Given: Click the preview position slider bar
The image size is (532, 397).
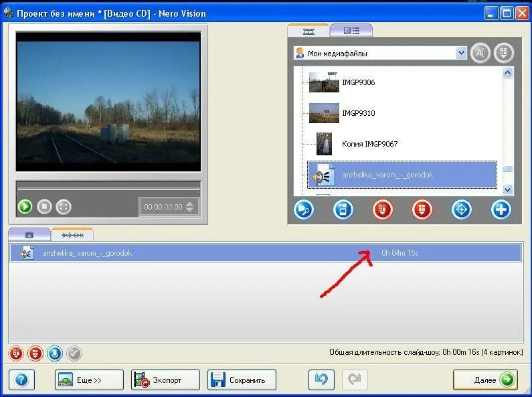Looking at the screenshot, I should [x=108, y=189].
